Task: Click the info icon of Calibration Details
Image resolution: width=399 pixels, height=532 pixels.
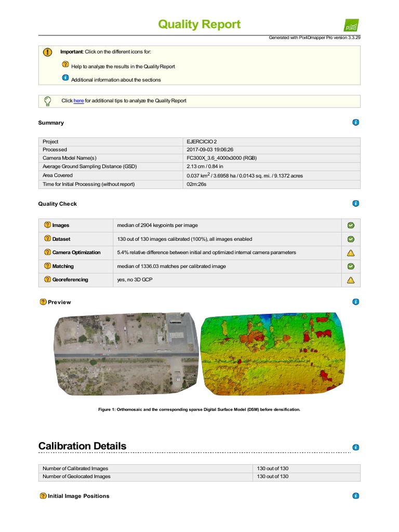Action: tap(355, 447)
